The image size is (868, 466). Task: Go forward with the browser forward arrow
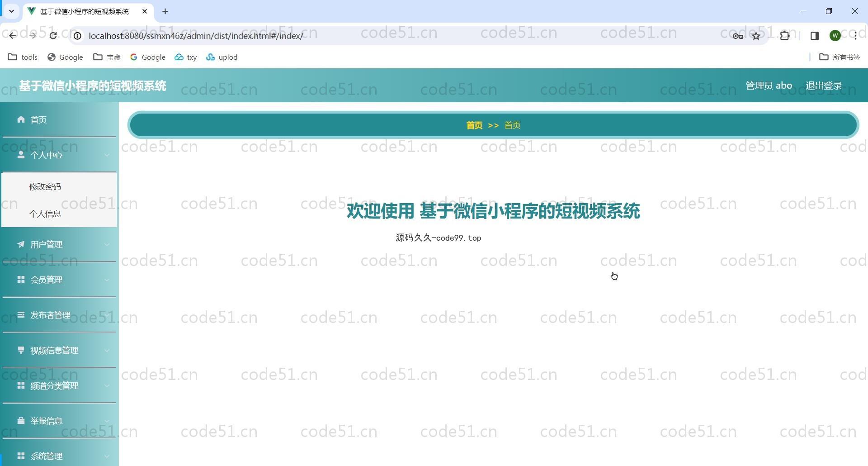pos(33,36)
